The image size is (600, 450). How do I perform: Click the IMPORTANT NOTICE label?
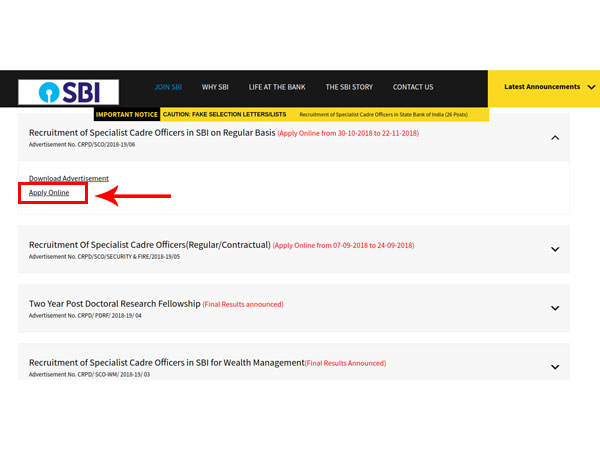(x=127, y=114)
